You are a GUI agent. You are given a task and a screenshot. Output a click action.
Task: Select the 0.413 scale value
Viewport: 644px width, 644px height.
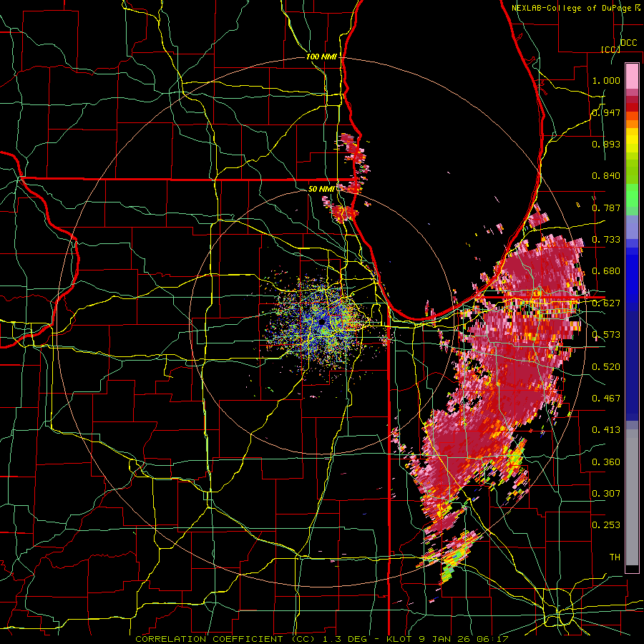(606, 430)
